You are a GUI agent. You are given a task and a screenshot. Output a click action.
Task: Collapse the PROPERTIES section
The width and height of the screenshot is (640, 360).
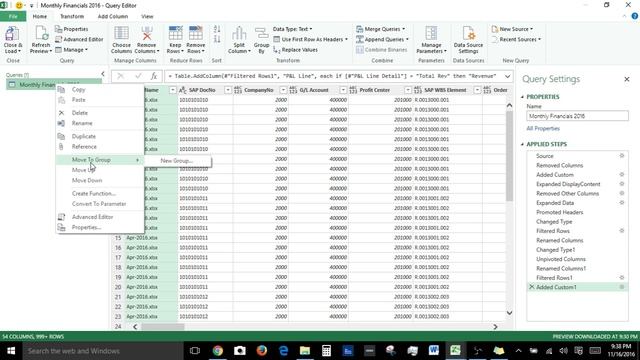tap(522, 97)
